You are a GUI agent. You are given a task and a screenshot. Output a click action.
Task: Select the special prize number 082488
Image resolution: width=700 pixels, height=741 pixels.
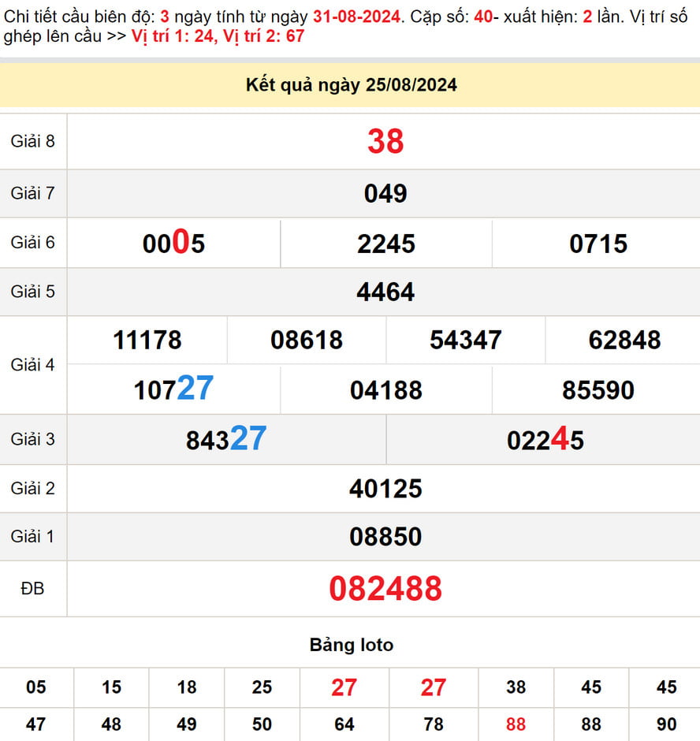pyautogui.click(x=385, y=589)
